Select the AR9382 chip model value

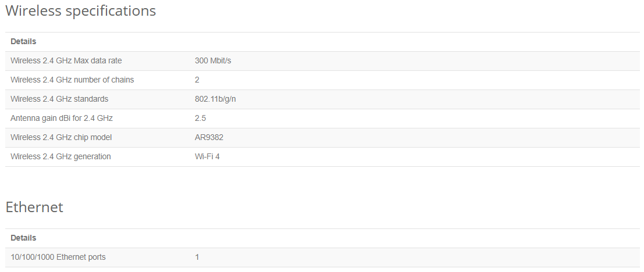[x=209, y=137]
